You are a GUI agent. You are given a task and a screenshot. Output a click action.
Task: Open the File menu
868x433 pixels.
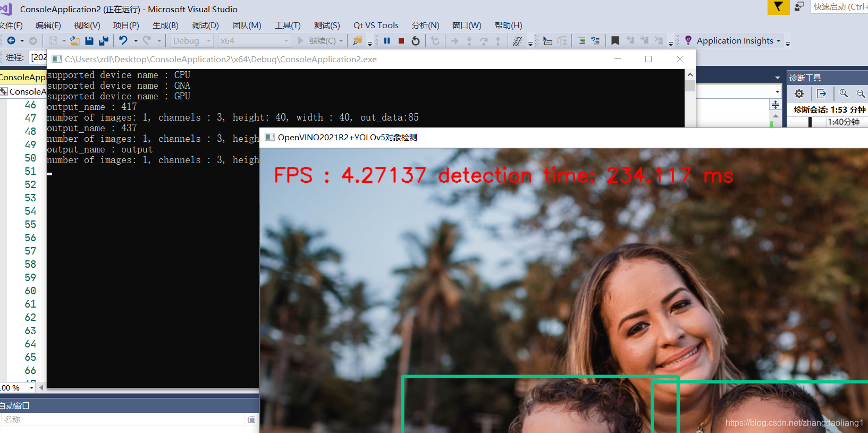click(x=11, y=25)
